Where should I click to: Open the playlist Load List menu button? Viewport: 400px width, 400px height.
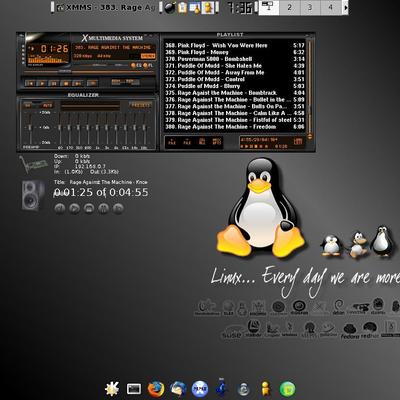(x=298, y=142)
